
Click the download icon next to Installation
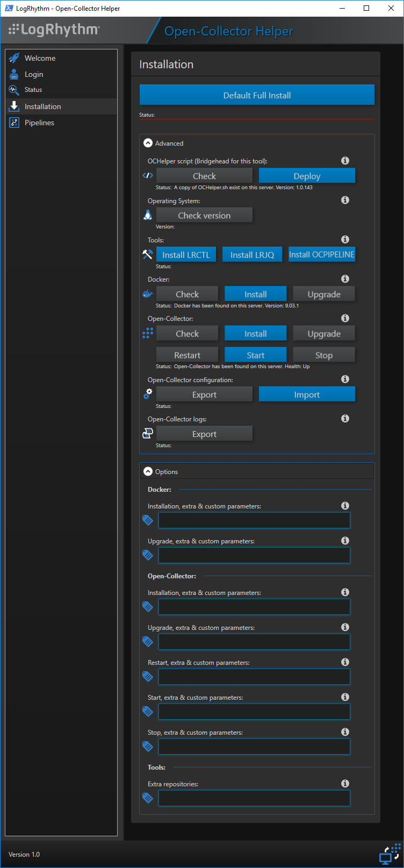(x=15, y=106)
